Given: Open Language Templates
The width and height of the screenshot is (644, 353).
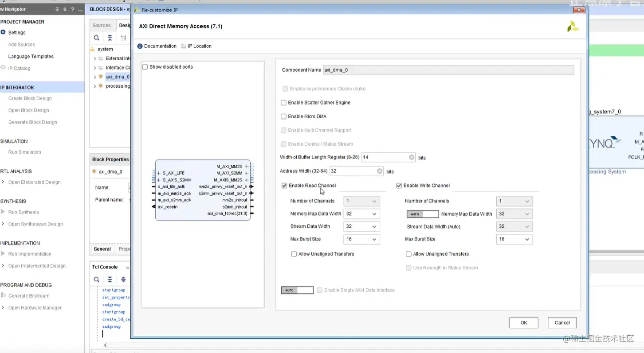Looking at the screenshot, I should point(31,56).
